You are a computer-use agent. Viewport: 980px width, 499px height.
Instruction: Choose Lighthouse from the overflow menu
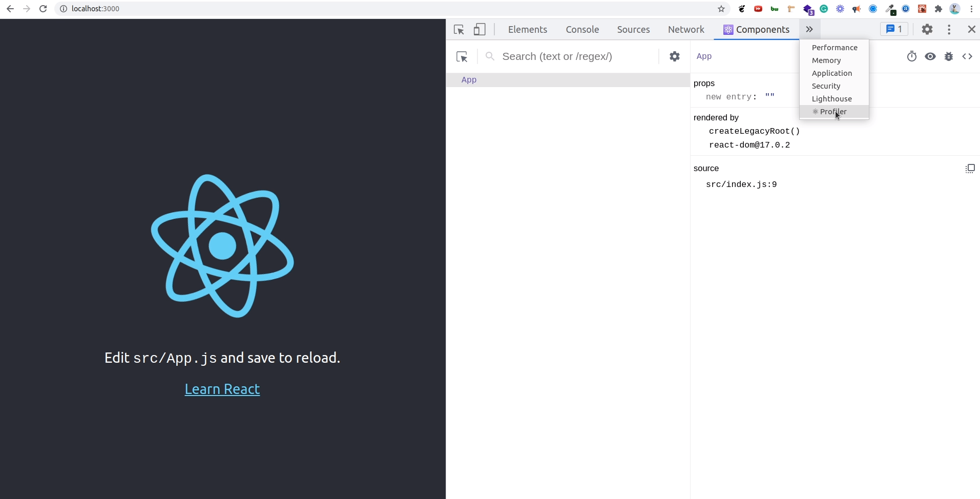tap(835, 99)
